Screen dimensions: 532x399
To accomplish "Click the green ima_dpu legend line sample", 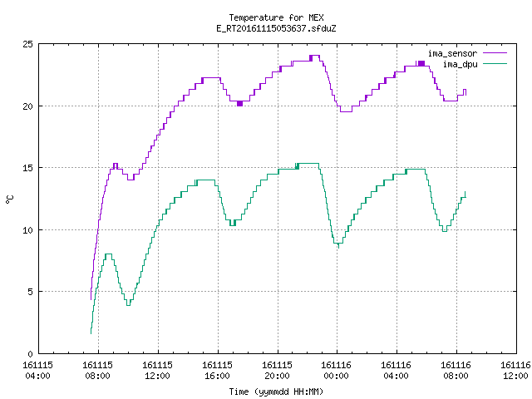I will (x=495, y=63).
